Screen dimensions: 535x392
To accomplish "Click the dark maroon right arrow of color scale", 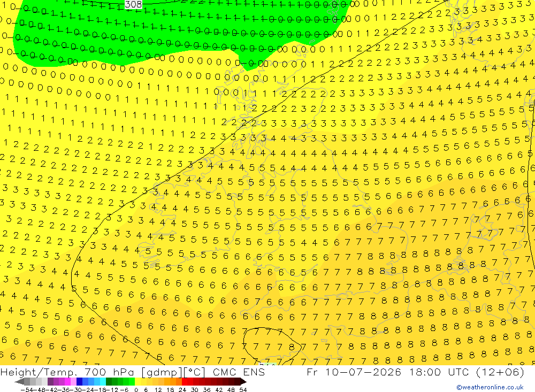I will click(x=243, y=381).
